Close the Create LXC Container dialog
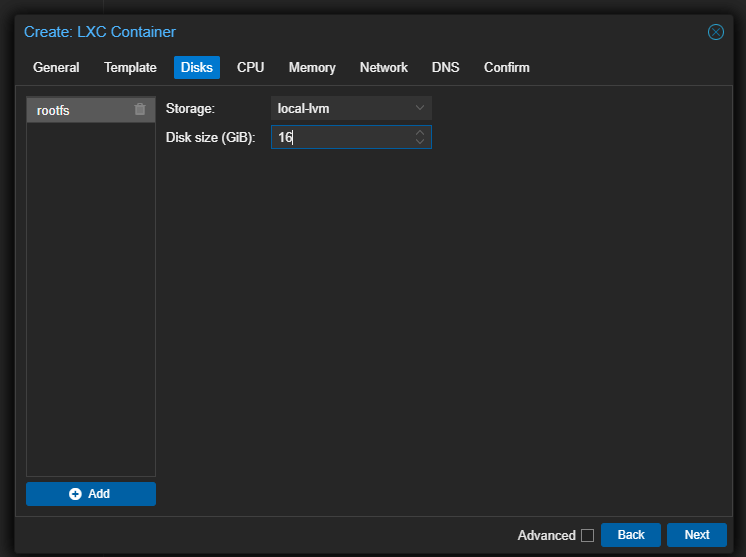The width and height of the screenshot is (746, 557). point(716,32)
